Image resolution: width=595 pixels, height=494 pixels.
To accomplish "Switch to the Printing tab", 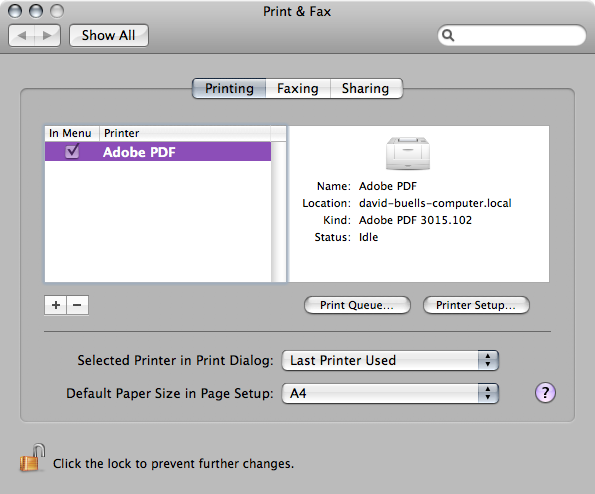I will click(x=229, y=88).
